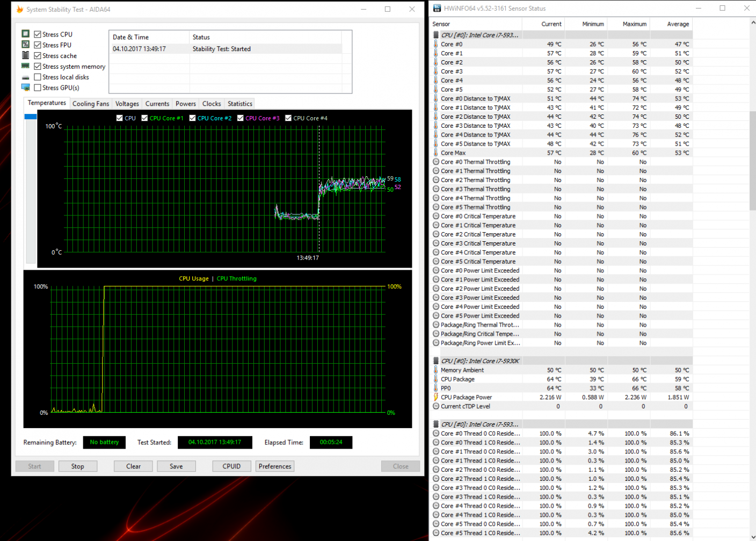Click the blue temperature graph scale slider

pos(31,117)
